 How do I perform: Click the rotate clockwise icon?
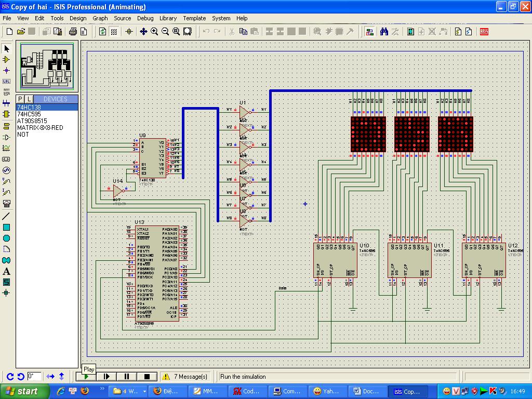click(10, 376)
